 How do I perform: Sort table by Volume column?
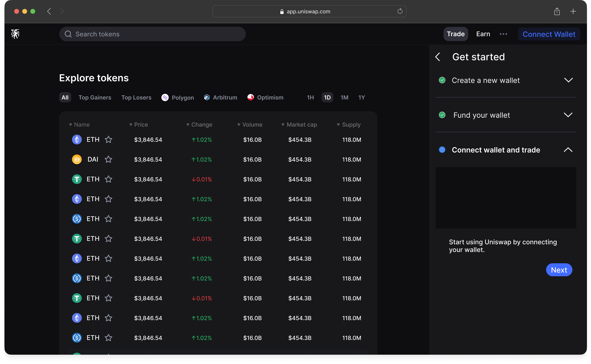tap(250, 124)
